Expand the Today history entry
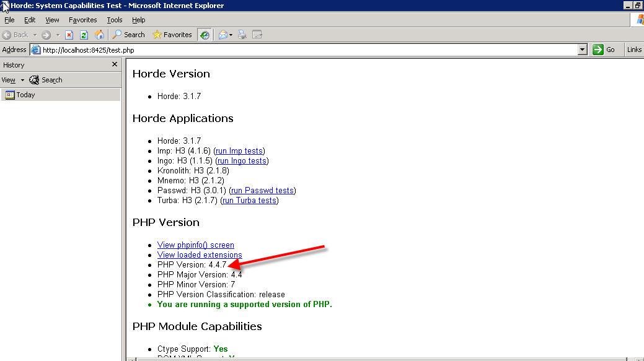This screenshot has height=361, width=644. (x=60, y=95)
